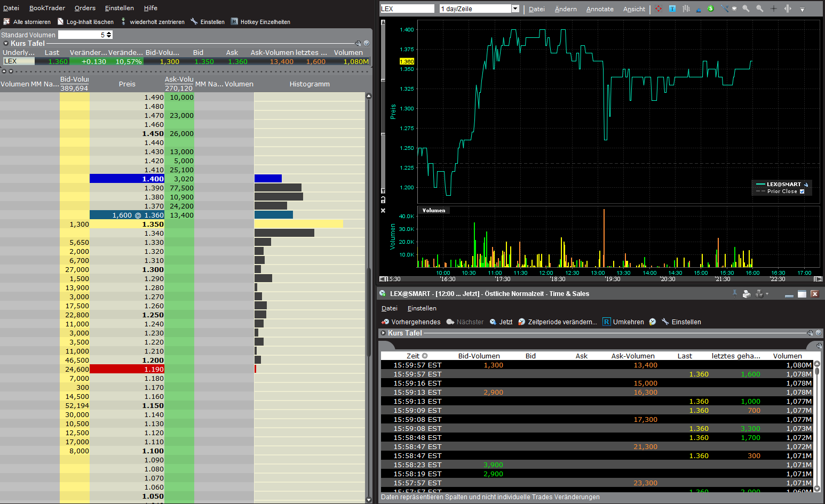The width and height of the screenshot is (825, 504).
Task: Click the Umkehren reverse R icon
Action: point(607,322)
